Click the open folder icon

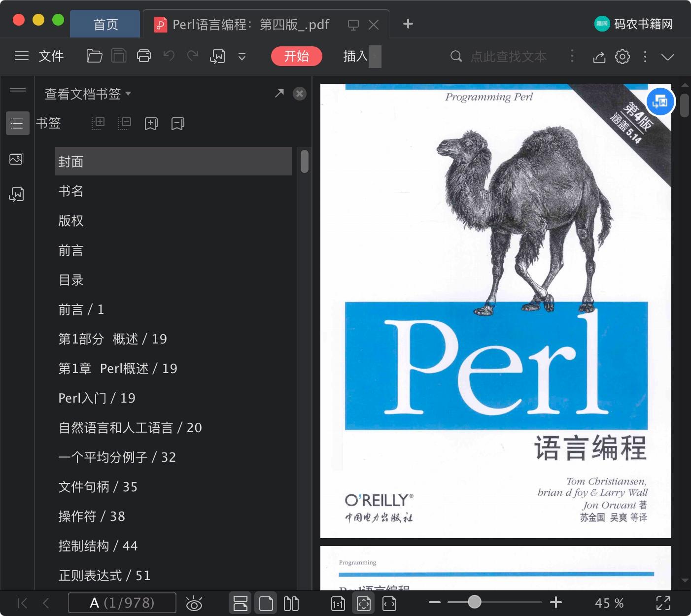[94, 56]
